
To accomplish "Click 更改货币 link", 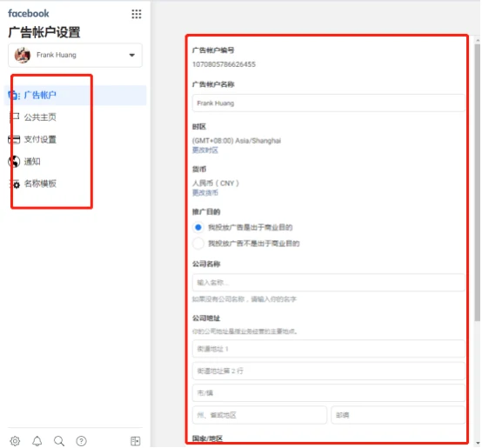I will (205, 192).
